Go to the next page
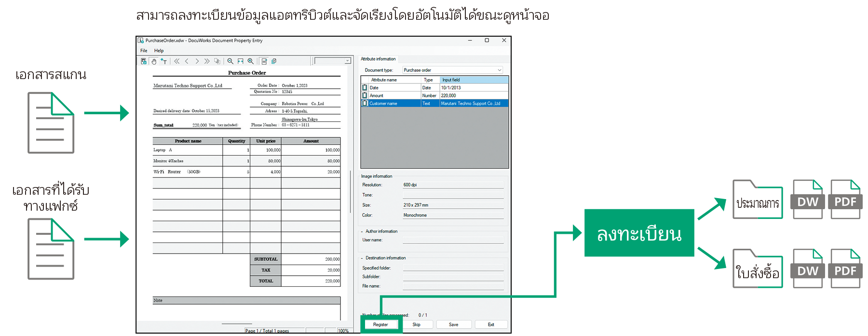Image resolution: width=868 pixels, height=336 pixels. [197, 61]
